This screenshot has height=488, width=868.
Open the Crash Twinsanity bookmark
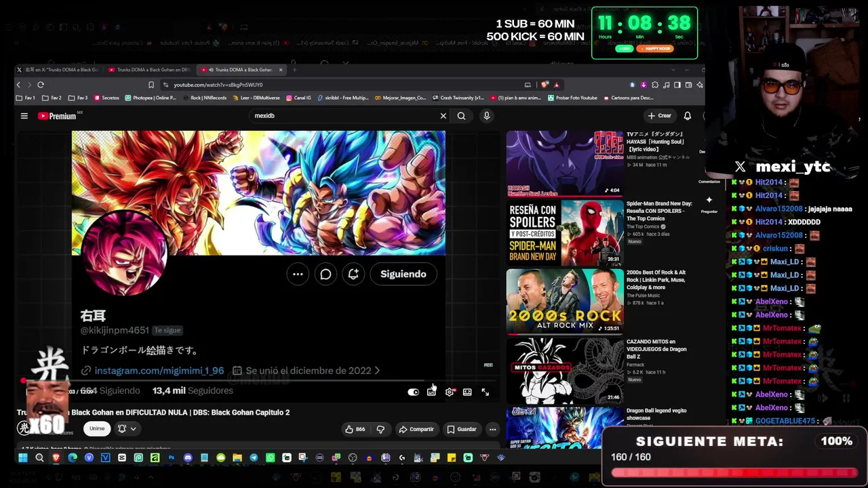(x=458, y=98)
